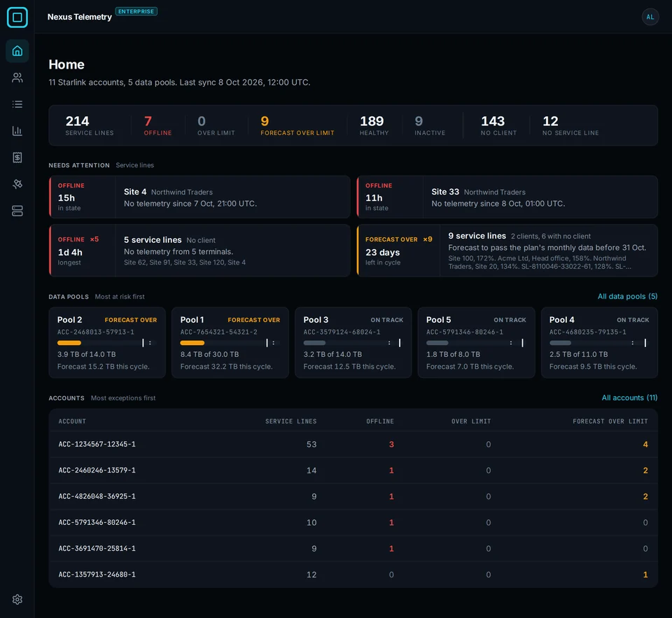
Task: Click Pool 1 orange usage bar
Action: click(192, 343)
